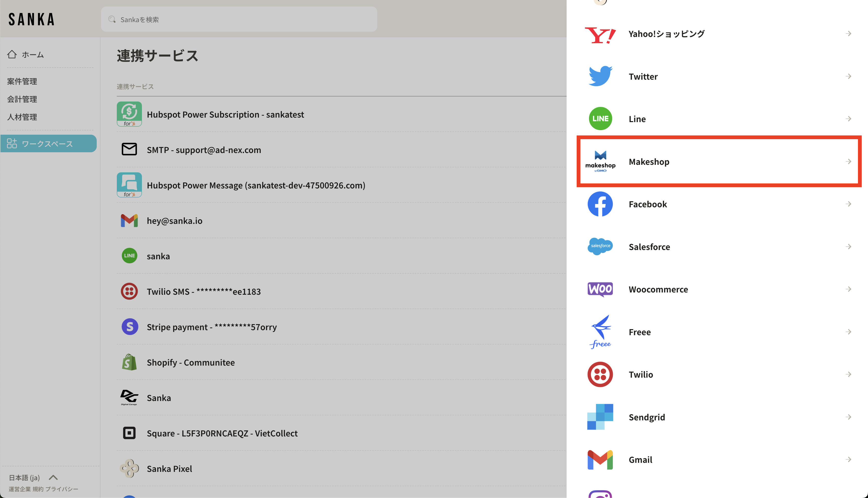This screenshot has height=498, width=868.
Task: Click the Salesforce cloud icon
Action: (x=600, y=246)
